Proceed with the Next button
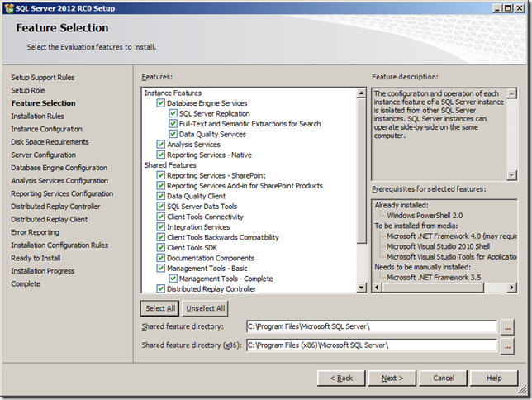The height and width of the screenshot is (400, 532). 392,378
